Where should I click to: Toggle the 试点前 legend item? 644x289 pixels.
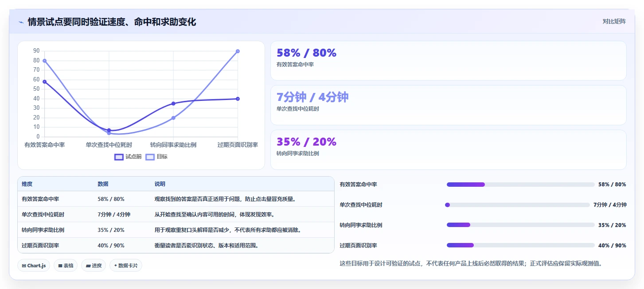pyautogui.click(x=128, y=157)
